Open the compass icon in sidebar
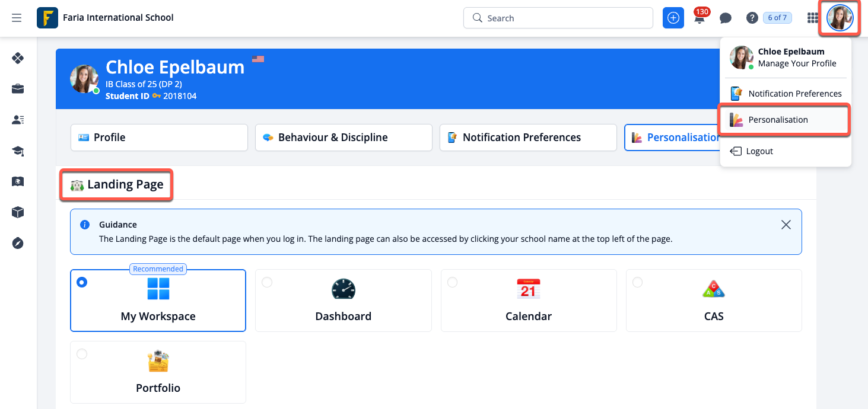 [18, 243]
